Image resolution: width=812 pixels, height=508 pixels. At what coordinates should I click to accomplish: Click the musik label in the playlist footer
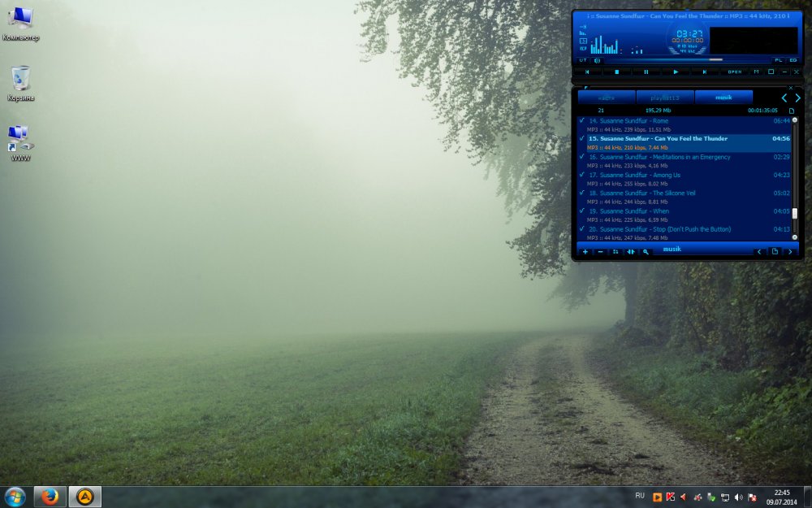[x=672, y=250]
